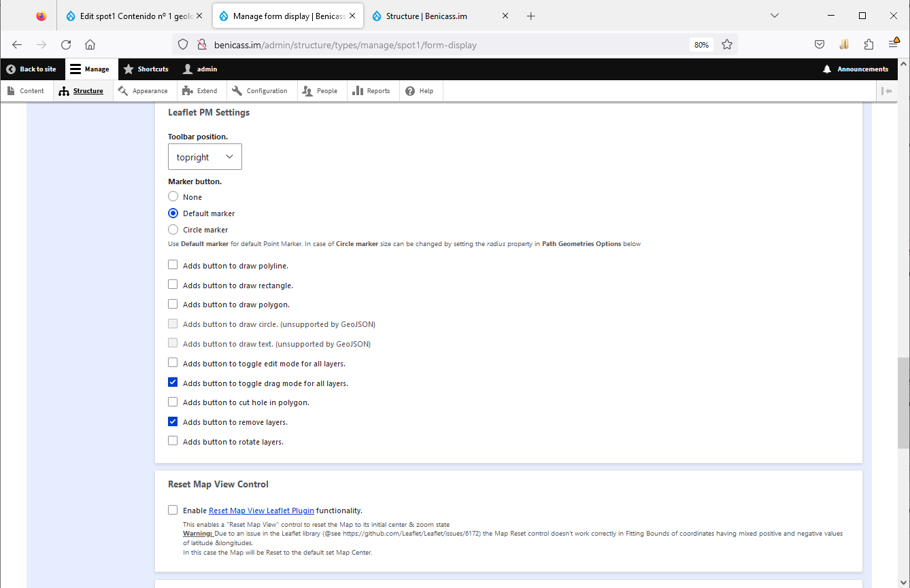This screenshot has height=588, width=910.
Task: Open the admin user account menu
Action: [200, 69]
